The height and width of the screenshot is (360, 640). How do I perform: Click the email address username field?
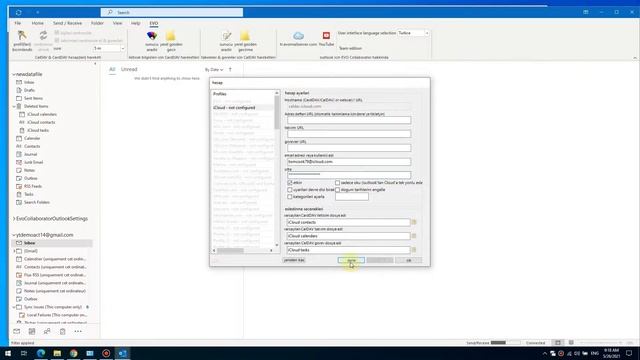tap(349, 162)
